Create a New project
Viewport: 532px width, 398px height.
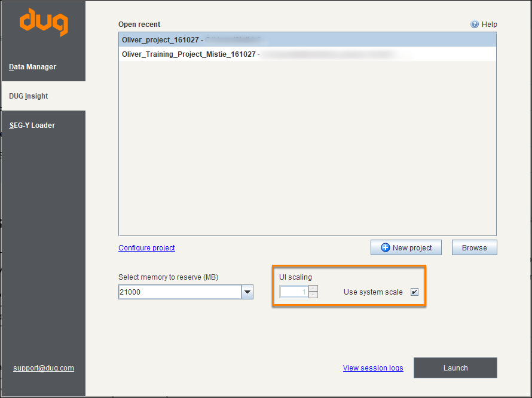point(406,247)
